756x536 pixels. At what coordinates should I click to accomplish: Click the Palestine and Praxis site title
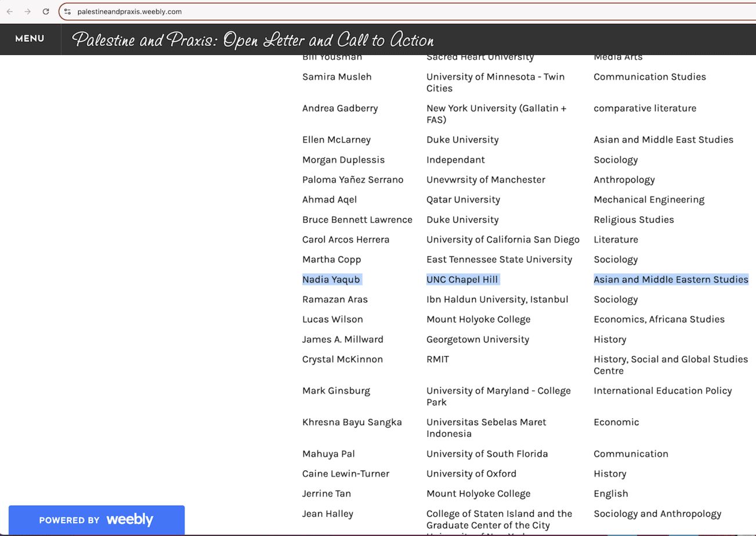[253, 40]
